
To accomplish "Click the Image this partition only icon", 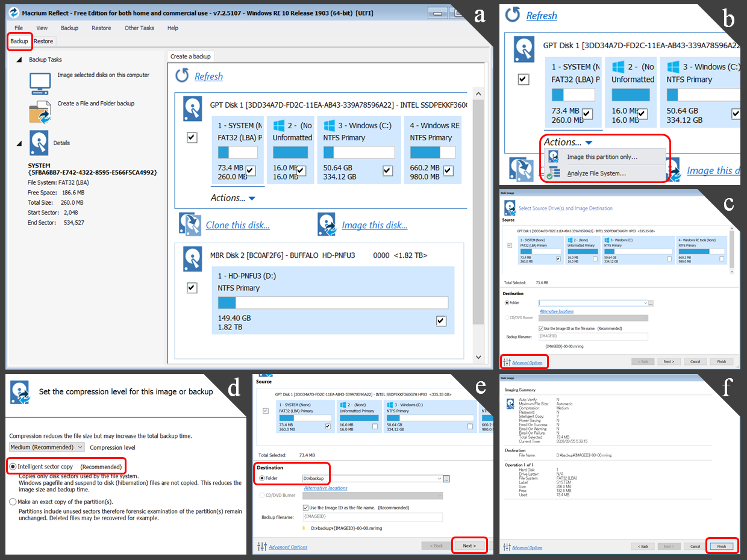I will click(554, 157).
